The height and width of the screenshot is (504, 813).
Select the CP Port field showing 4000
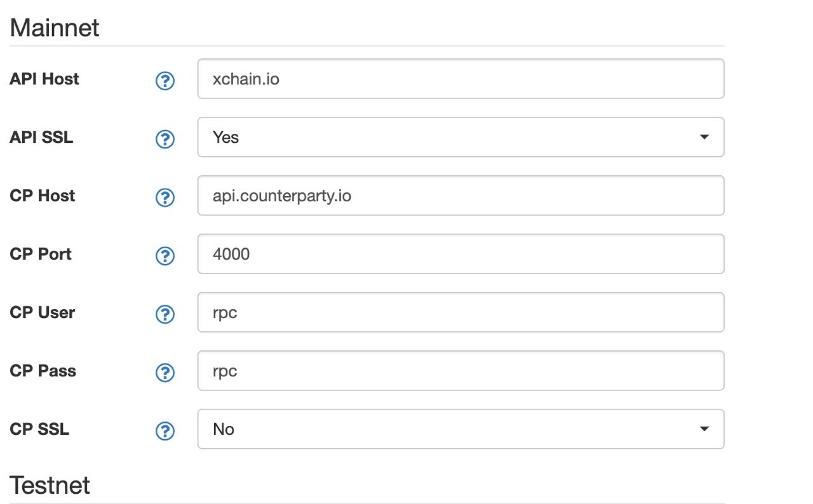coord(460,254)
